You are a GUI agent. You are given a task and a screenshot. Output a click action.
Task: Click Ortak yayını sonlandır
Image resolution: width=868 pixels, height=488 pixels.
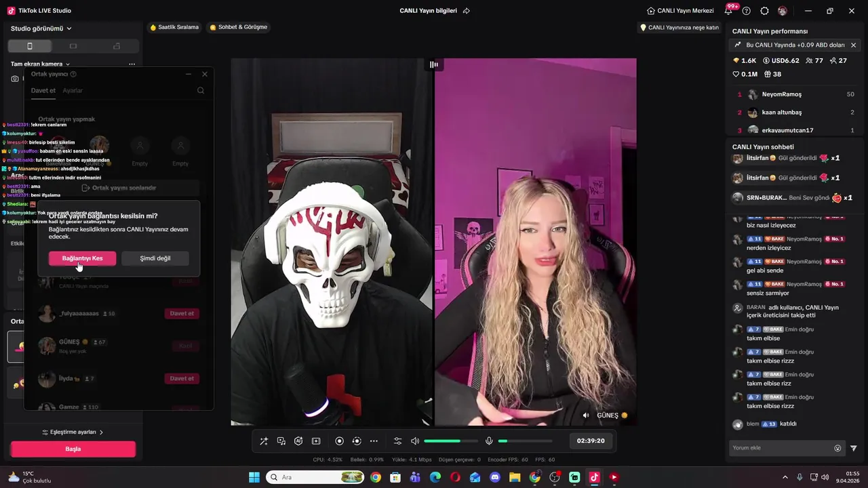click(119, 188)
